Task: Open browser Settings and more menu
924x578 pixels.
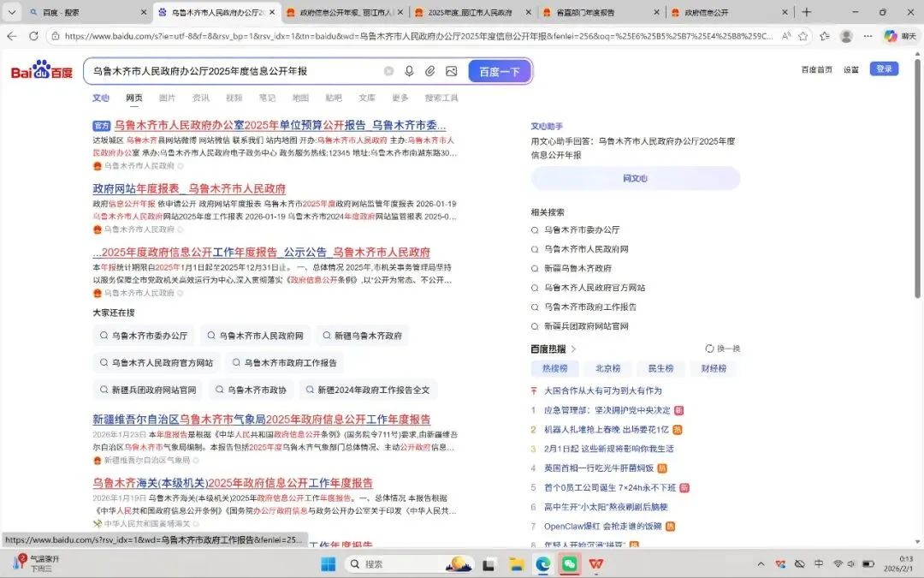Action: click(868, 36)
